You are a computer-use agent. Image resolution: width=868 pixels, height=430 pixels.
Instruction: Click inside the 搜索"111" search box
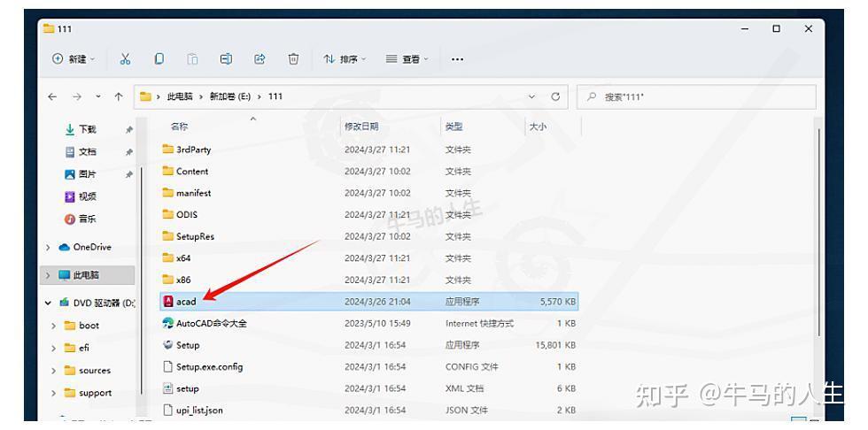[x=696, y=96]
